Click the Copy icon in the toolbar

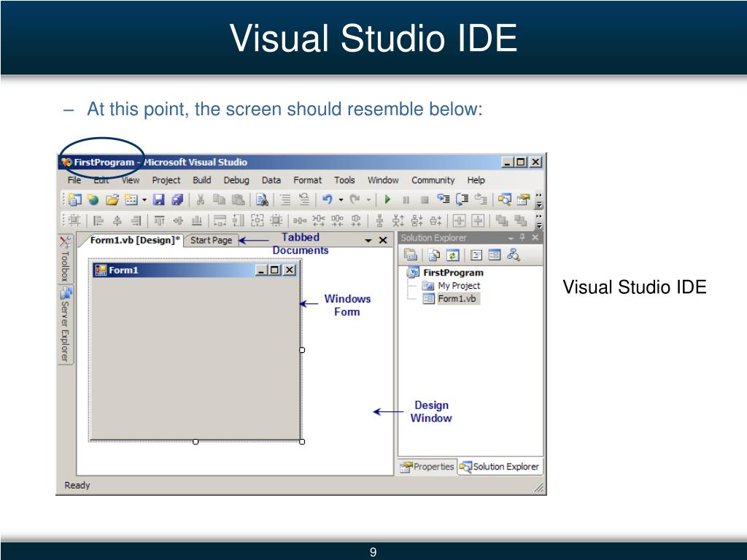219,200
